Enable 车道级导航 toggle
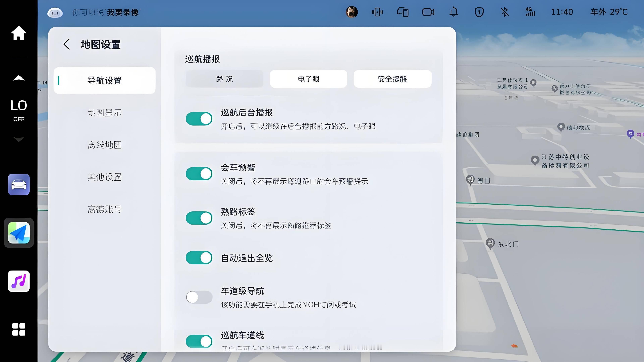Screen dimensions: 644x362 coord(199,297)
